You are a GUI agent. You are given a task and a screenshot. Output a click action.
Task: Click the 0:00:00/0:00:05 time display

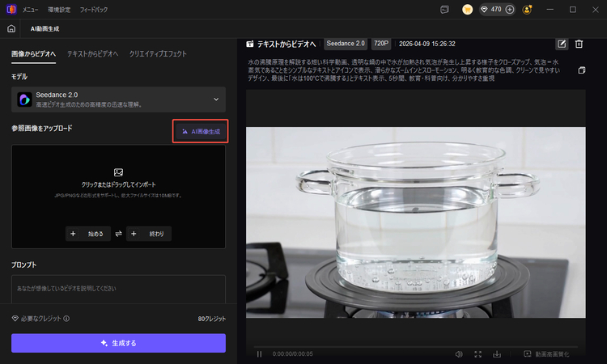293,354
